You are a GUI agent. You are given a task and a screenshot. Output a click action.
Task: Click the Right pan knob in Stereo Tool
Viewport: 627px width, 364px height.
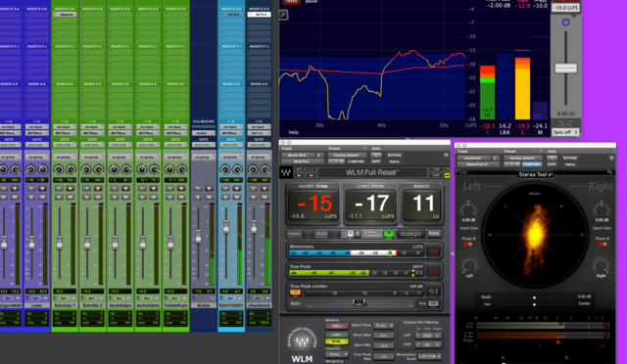pos(601,265)
